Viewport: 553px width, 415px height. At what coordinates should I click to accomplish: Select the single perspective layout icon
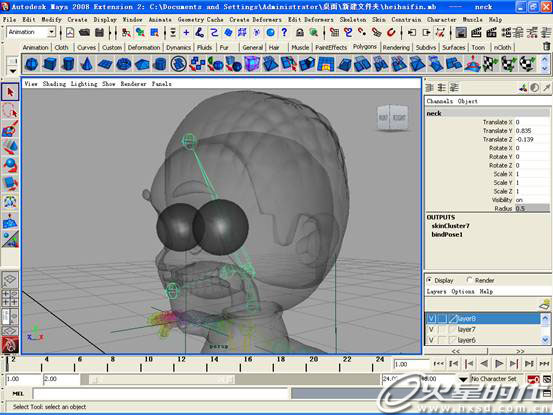coord(10,279)
